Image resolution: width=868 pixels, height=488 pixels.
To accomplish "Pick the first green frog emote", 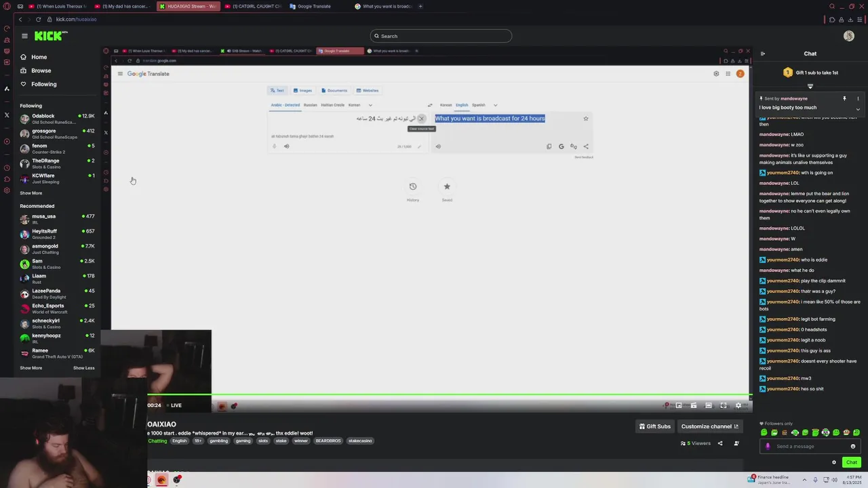I will point(764,432).
